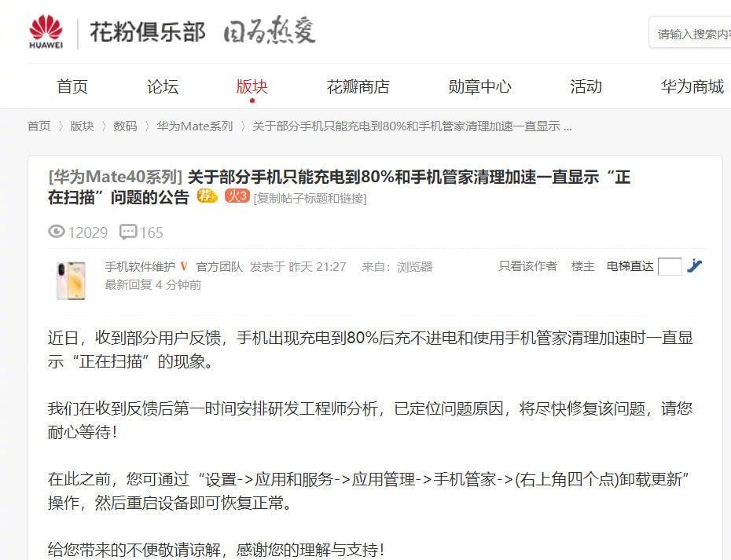This screenshot has width=731, height=560.
Task: Click the view count eye icon
Action: (x=57, y=231)
